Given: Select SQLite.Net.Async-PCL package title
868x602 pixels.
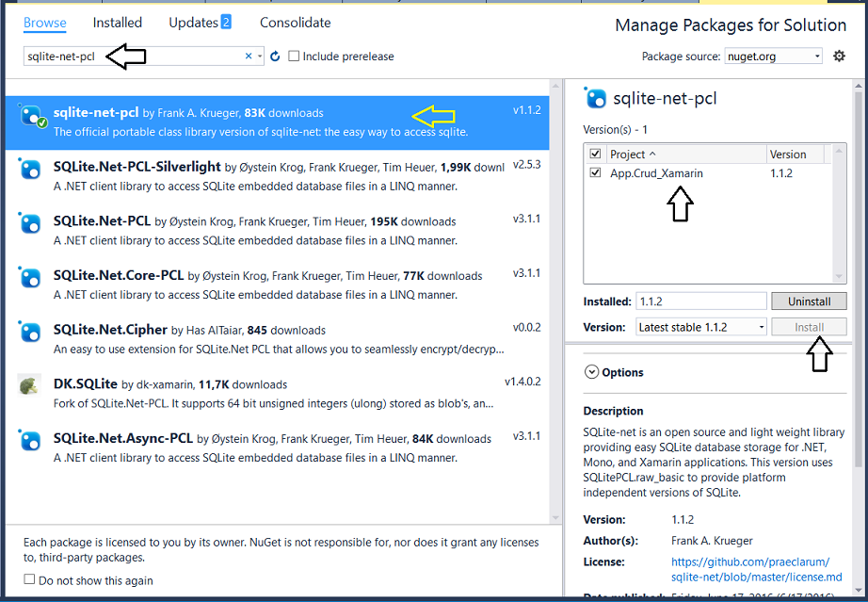Looking at the screenshot, I should pyautogui.click(x=123, y=438).
